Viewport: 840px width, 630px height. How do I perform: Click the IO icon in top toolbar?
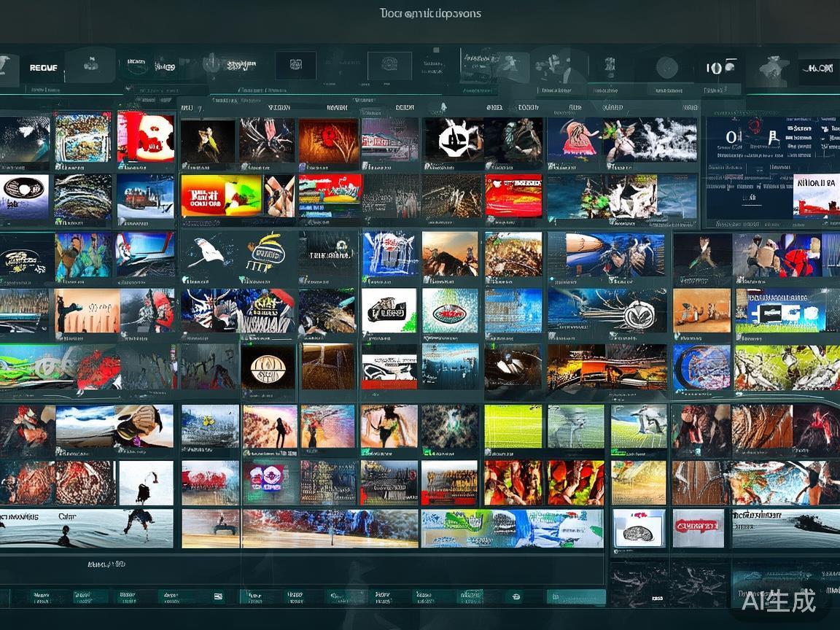[714, 69]
